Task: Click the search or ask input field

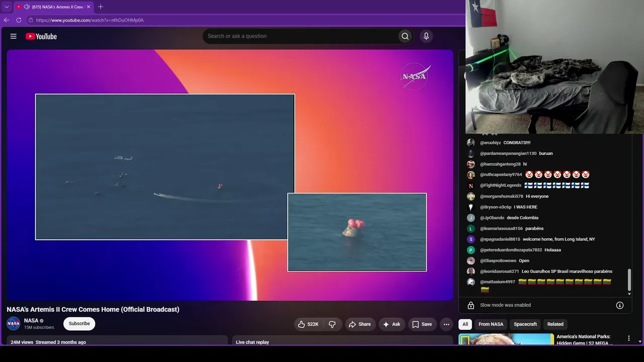Action: point(300,36)
